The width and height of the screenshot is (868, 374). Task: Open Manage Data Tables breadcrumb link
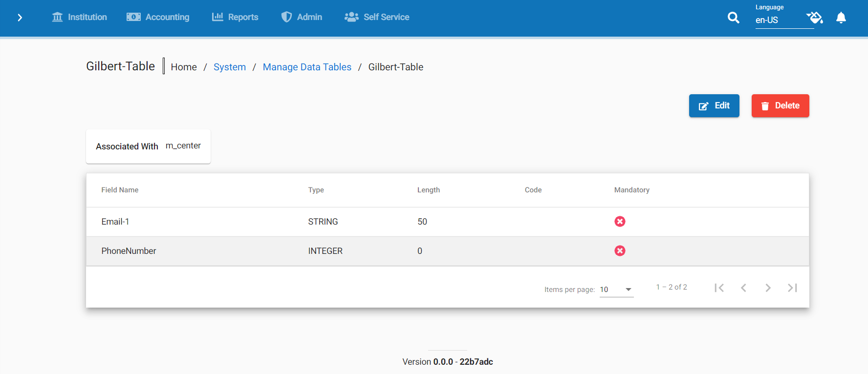tap(307, 67)
